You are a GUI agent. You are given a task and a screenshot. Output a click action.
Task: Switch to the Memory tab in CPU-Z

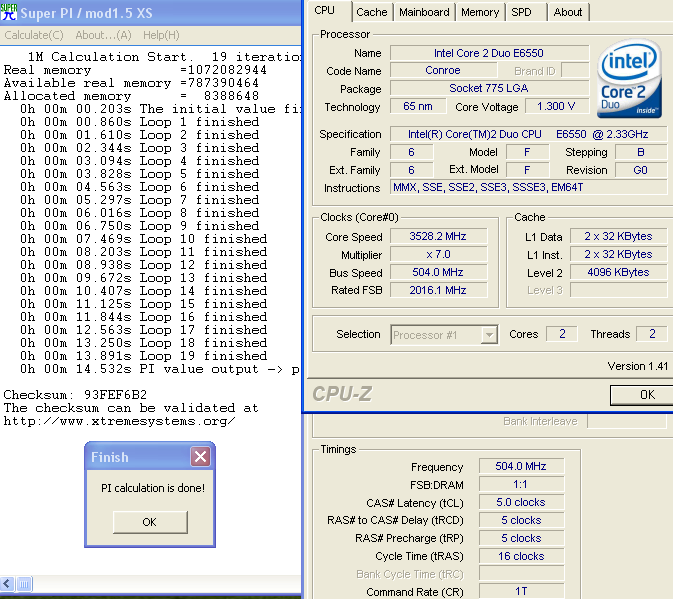(480, 12)
